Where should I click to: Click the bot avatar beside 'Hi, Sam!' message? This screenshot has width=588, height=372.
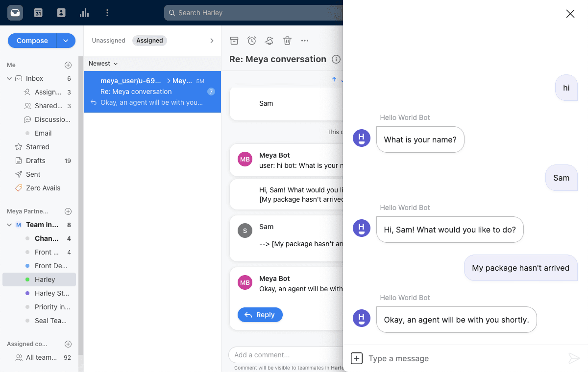pyautogui.click(x=362, y=228)
